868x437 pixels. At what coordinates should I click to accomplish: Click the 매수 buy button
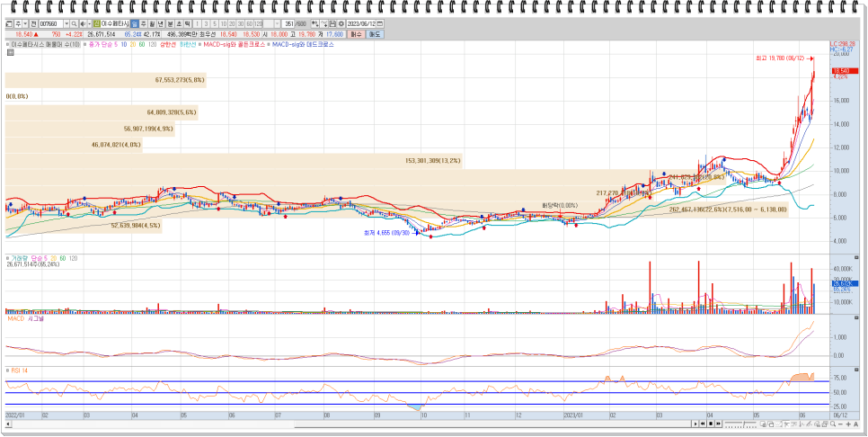[356, 34]
